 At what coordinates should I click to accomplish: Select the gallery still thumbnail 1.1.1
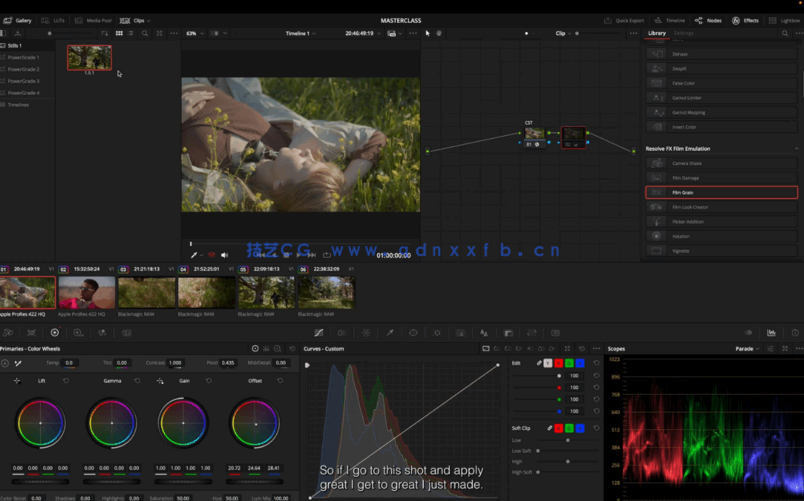pos(89,57)
